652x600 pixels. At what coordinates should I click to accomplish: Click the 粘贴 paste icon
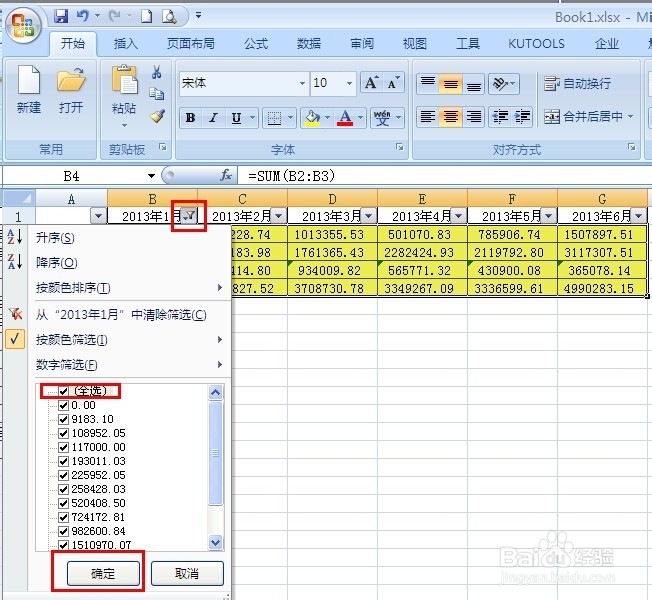click(123, 79)
